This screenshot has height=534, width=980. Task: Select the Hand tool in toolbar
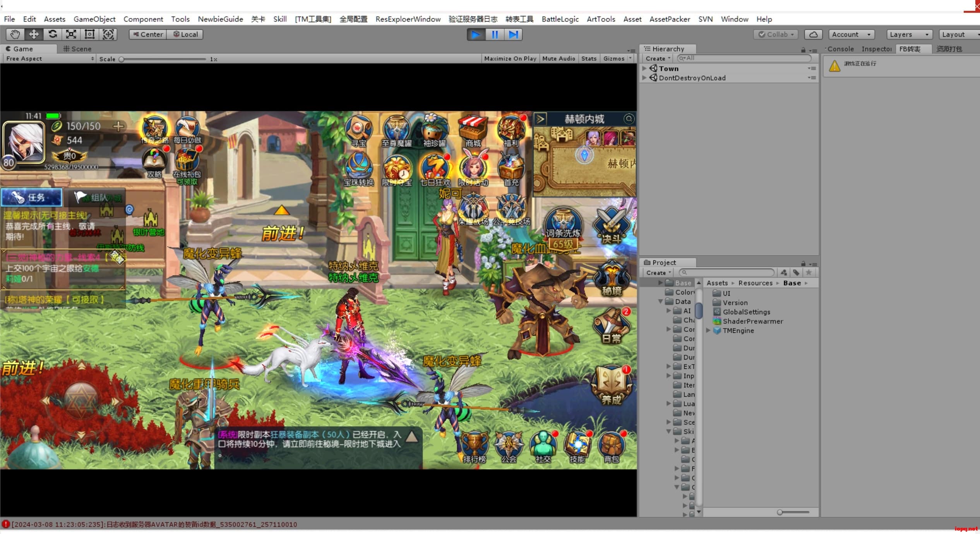point(15,34)
